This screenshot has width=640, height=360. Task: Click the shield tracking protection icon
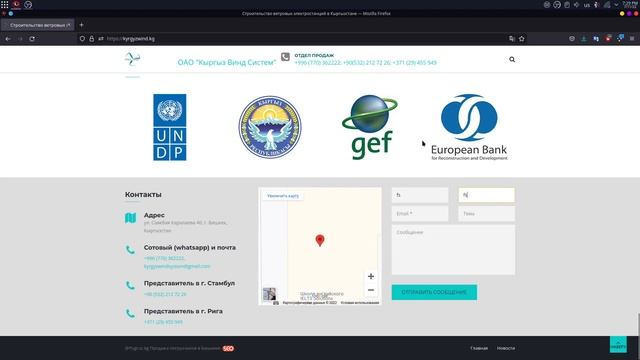click(x=82, y=39)
